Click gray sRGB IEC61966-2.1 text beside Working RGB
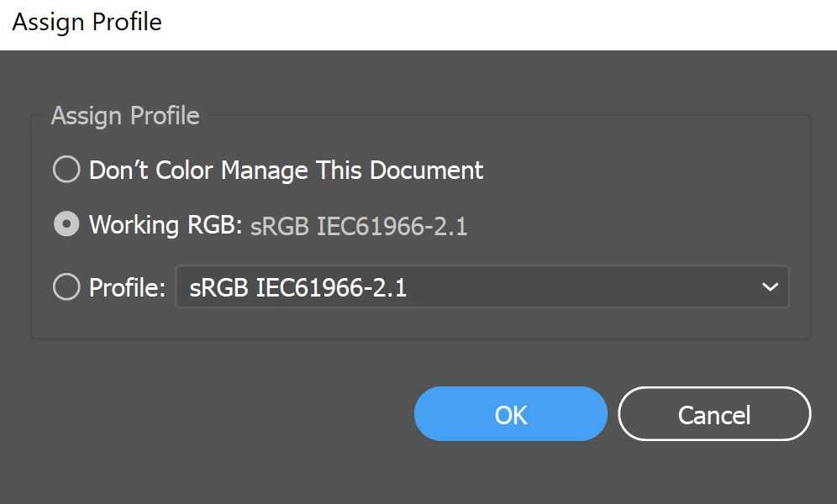The image size is (837, 504). pyautogui.click(x=359, y=227)
